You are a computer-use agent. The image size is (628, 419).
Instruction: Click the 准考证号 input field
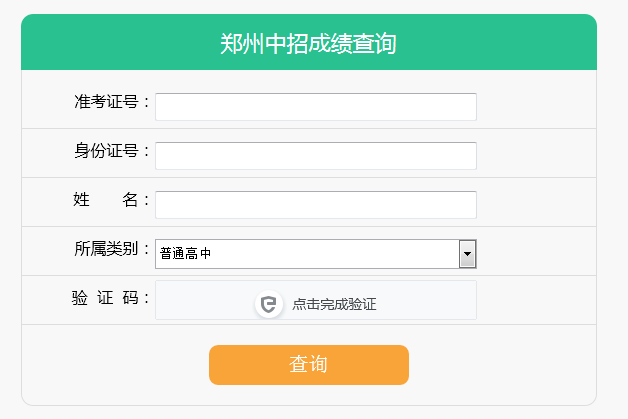(315, 107)
